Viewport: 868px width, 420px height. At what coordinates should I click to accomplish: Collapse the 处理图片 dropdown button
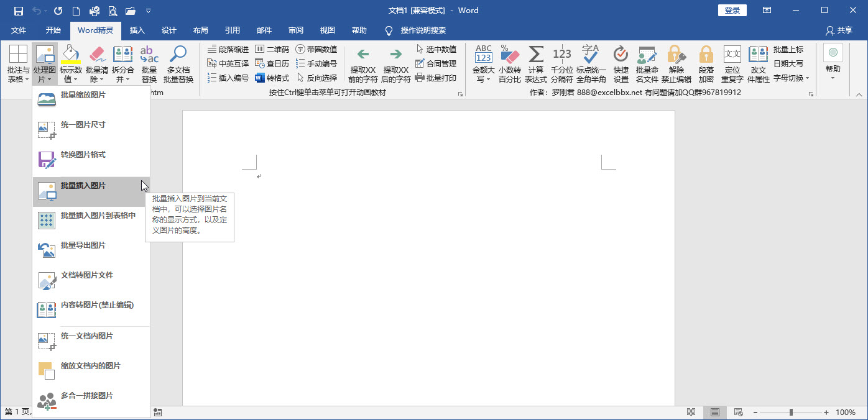pos(44,65)
